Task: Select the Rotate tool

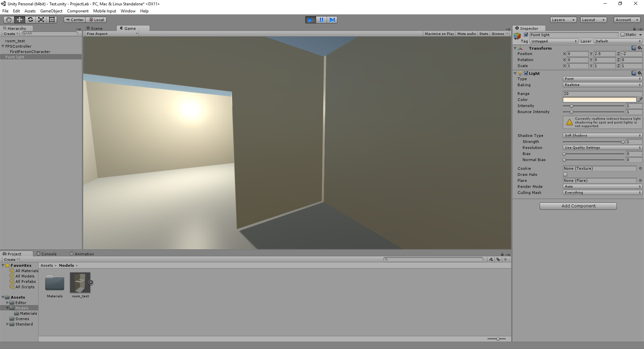Action: [x=30, y=19]
